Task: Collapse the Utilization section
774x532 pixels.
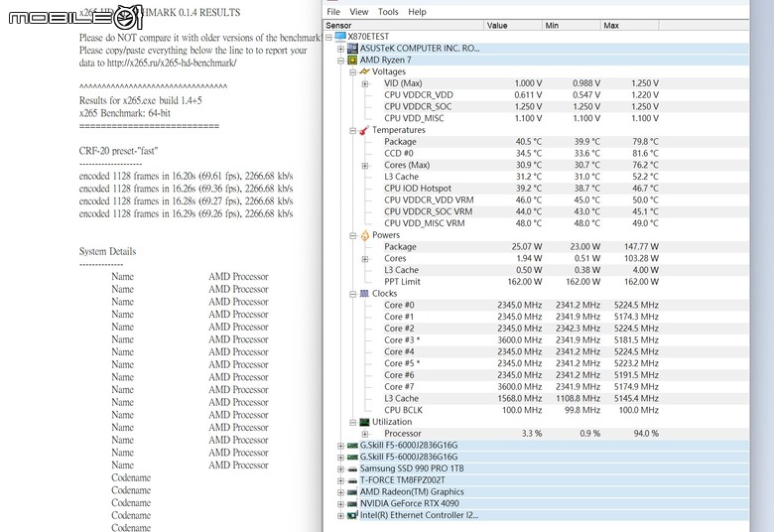Action: click(352, 423)
